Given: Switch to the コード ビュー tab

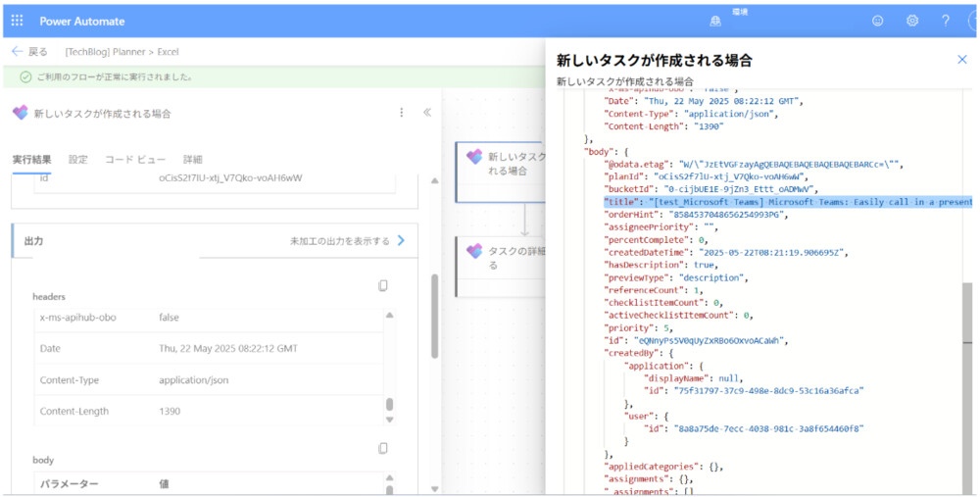Looking at the screenshot, I should click(135, 159).
